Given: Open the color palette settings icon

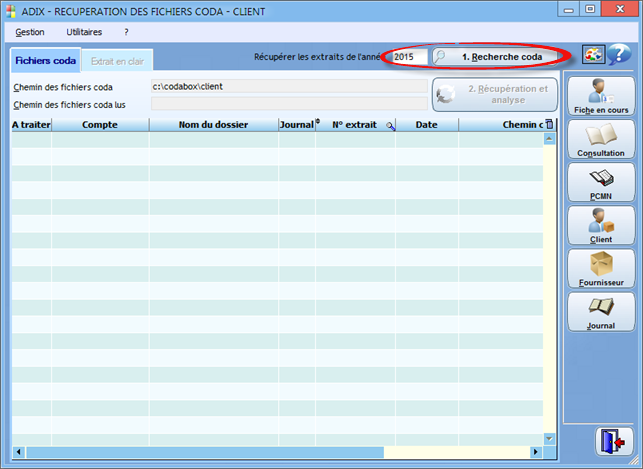Looking at the screenshot, I should coord(593,56).
